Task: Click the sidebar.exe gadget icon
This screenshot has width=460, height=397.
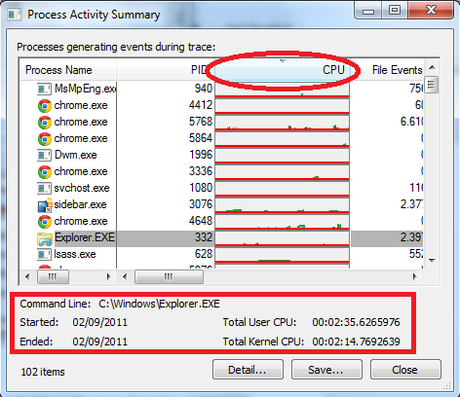Action: coord(45,205)
